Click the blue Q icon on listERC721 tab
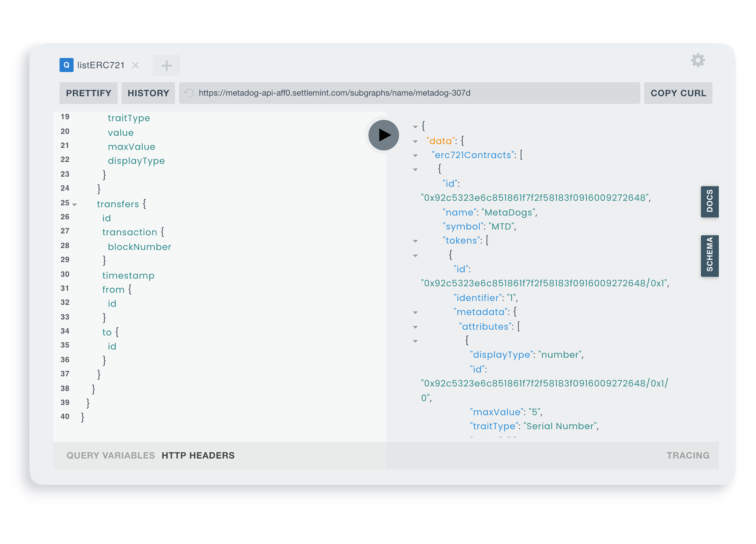This screenshot has height=544, width=756. pyautogui.click(x=67, y=65)
